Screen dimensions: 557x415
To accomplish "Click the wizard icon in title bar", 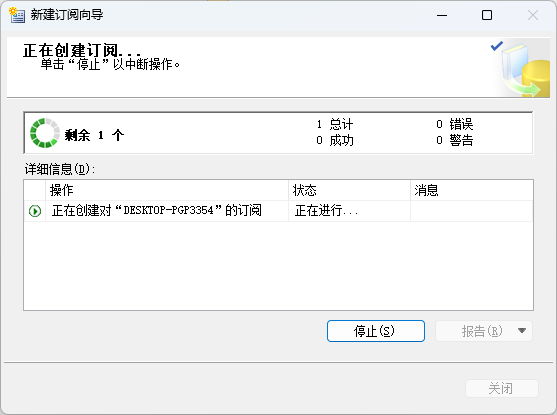I will click(x=17, y=15).
